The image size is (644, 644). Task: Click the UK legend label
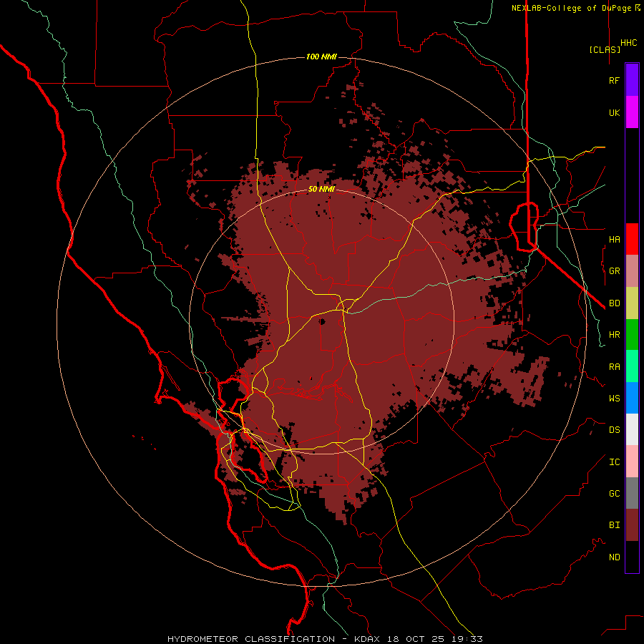[x=614, y=112]
